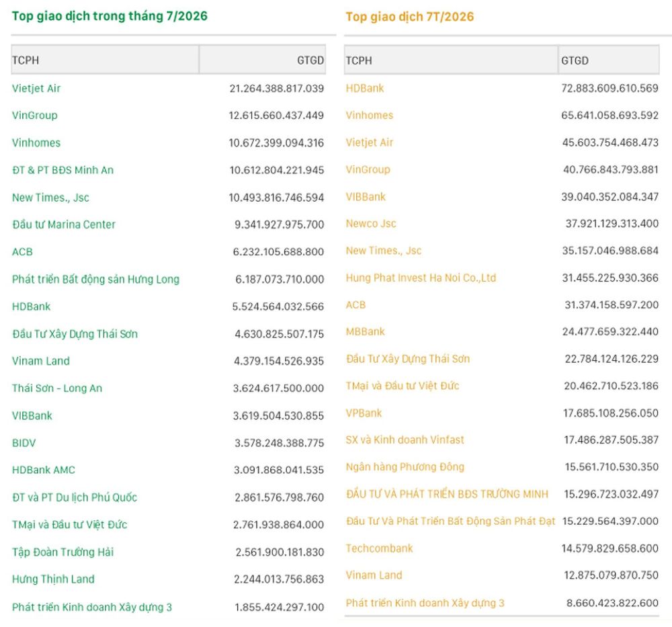Open Đầu Tư Xây Dựng Thái Sơn in the monthly list
The image size is (672, 627).
point(75,334)
